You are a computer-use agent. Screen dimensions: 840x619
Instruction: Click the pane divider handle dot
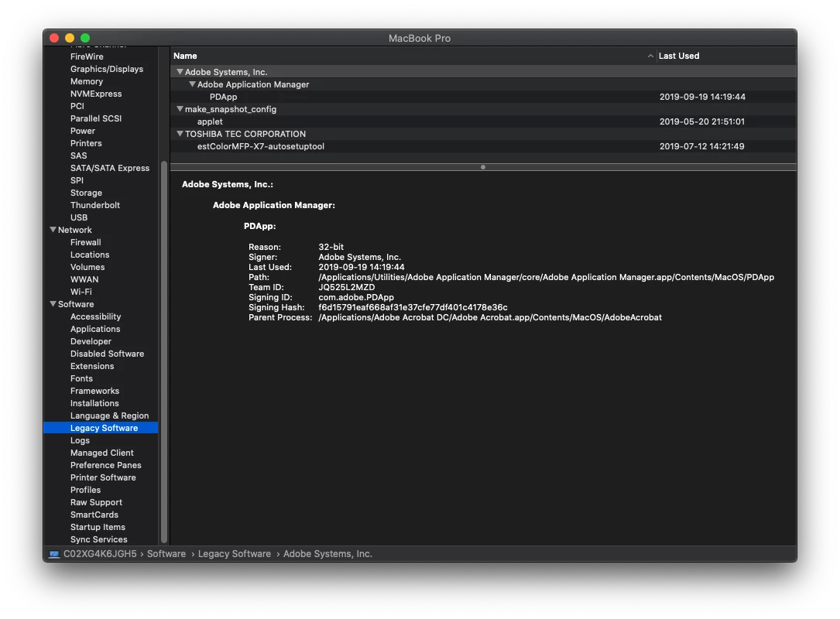click(x=482, y=167)
